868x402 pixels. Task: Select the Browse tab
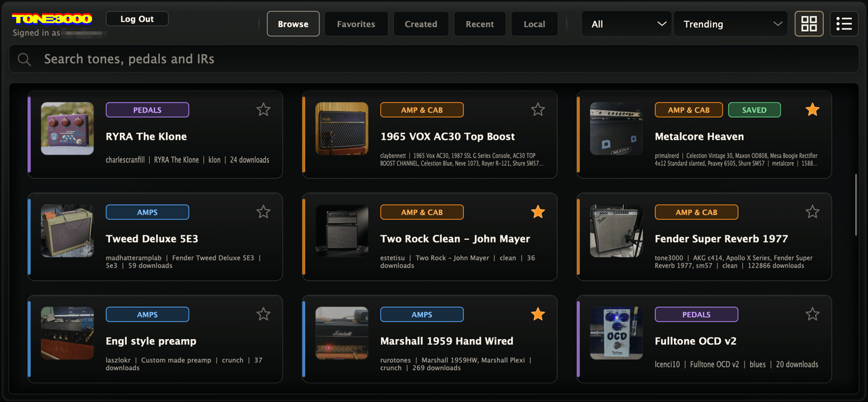coord(293,24)
